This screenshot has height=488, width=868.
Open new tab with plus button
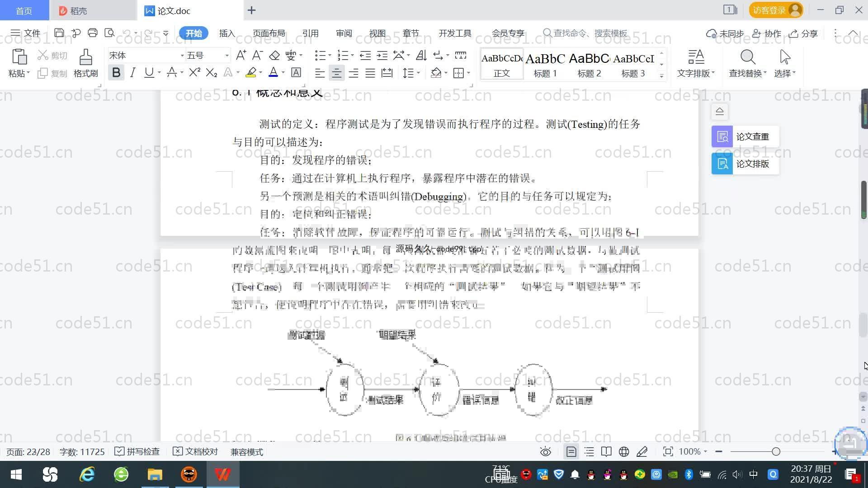(252, 10)
